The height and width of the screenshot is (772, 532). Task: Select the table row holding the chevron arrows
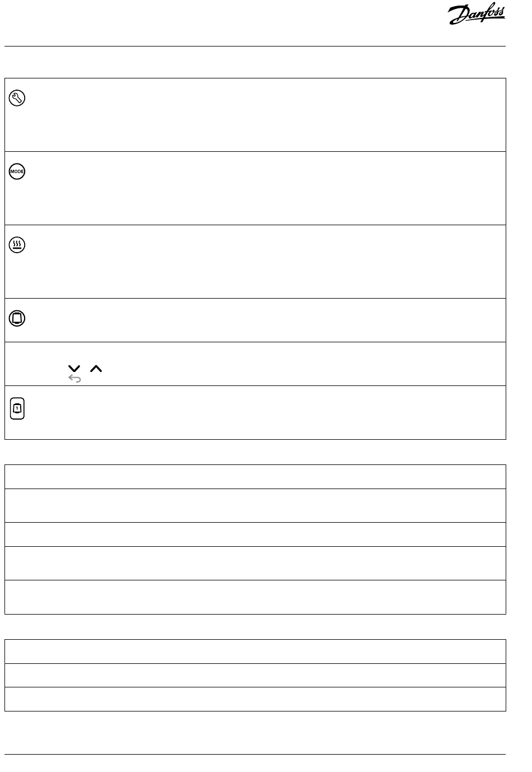(255, 364)
